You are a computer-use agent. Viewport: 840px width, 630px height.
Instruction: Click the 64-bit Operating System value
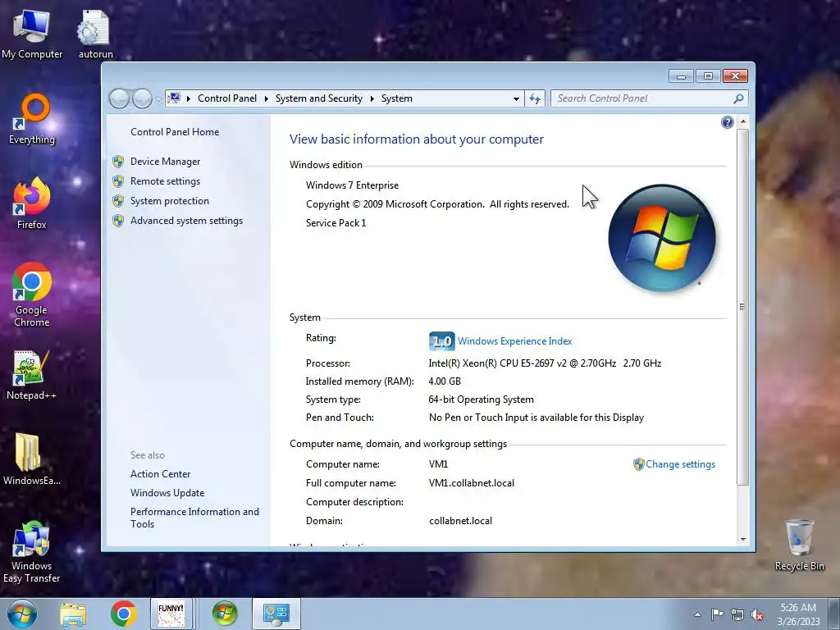[x=481, y=399]
